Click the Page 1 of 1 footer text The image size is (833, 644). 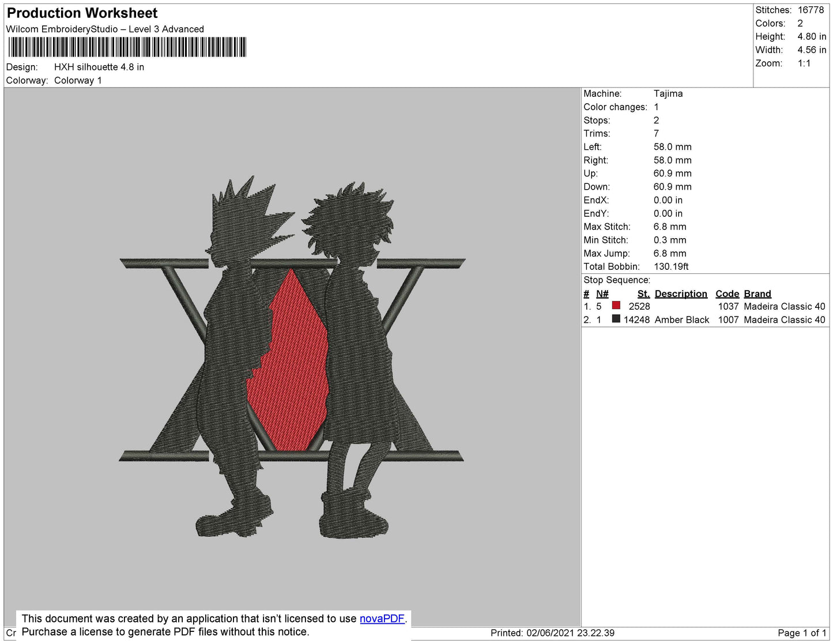801,632
